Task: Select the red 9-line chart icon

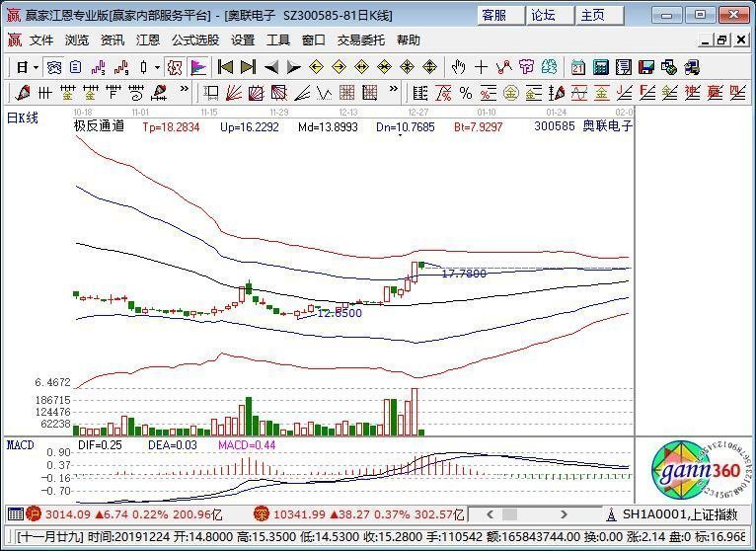Action: tap(121, 67)
